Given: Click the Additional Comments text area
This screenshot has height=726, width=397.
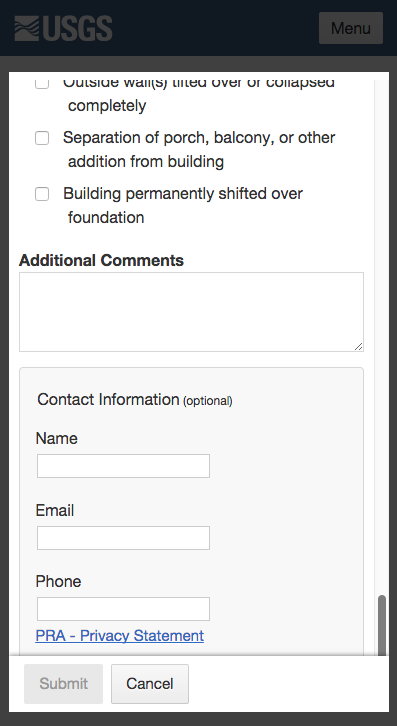Looking at the screenshot, I should pyautogui.click(x=191, y=312).
